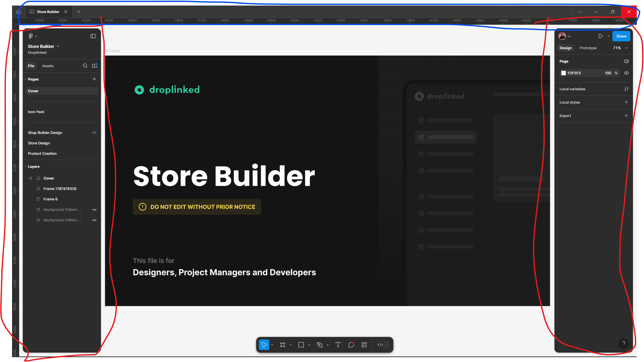Select the Frame tool in bottom toolbar
The width and height of the screenshot is (644, 362).
[x=283, y=345]
